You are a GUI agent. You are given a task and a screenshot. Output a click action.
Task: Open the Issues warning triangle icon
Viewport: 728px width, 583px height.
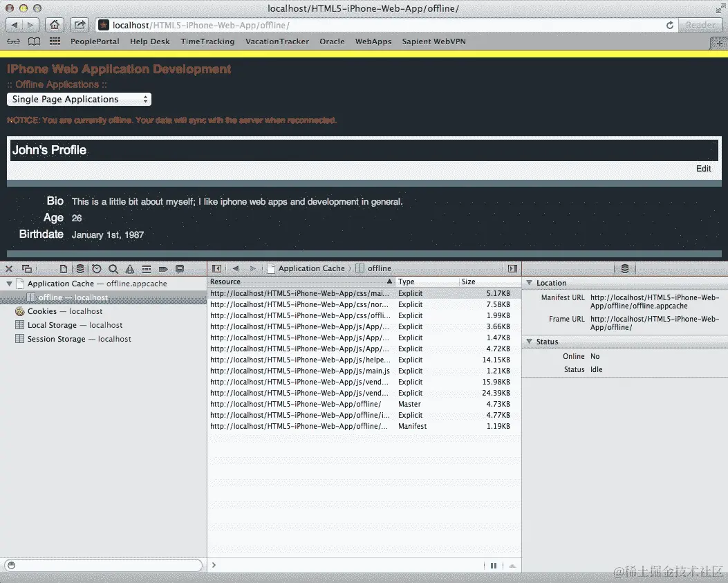coord(130,268)
